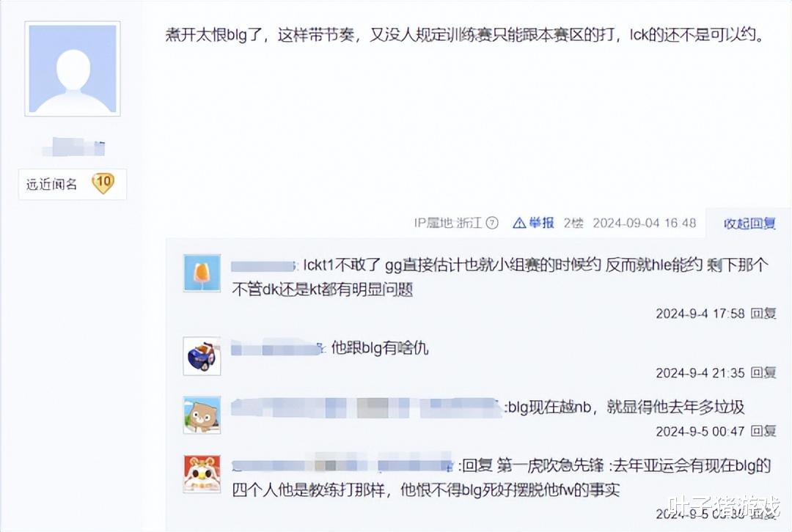Reply to the 2024-9-5 00:47 comment

[x=763, y=431]
